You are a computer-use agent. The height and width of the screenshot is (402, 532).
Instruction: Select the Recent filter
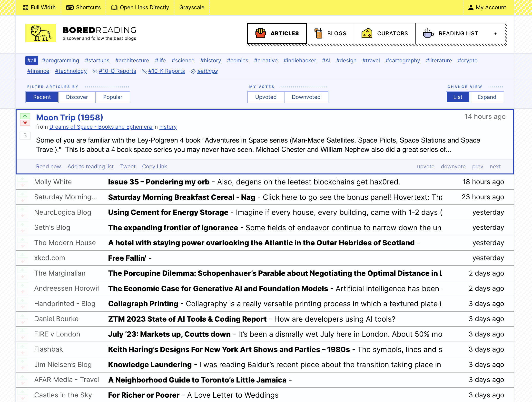point(42,97)
